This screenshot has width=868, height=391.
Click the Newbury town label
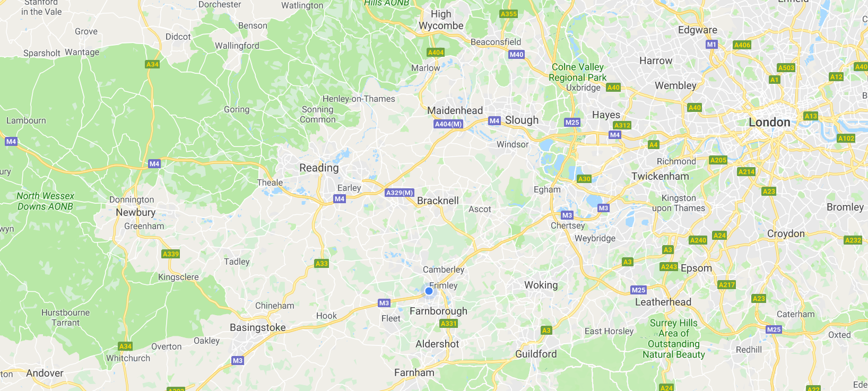[x=136, y=212]
